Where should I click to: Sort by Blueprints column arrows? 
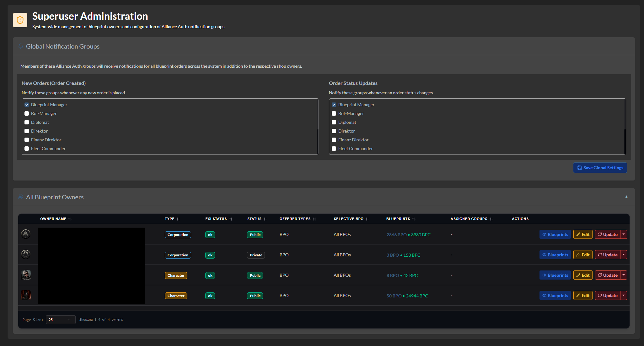click(414, 219)
